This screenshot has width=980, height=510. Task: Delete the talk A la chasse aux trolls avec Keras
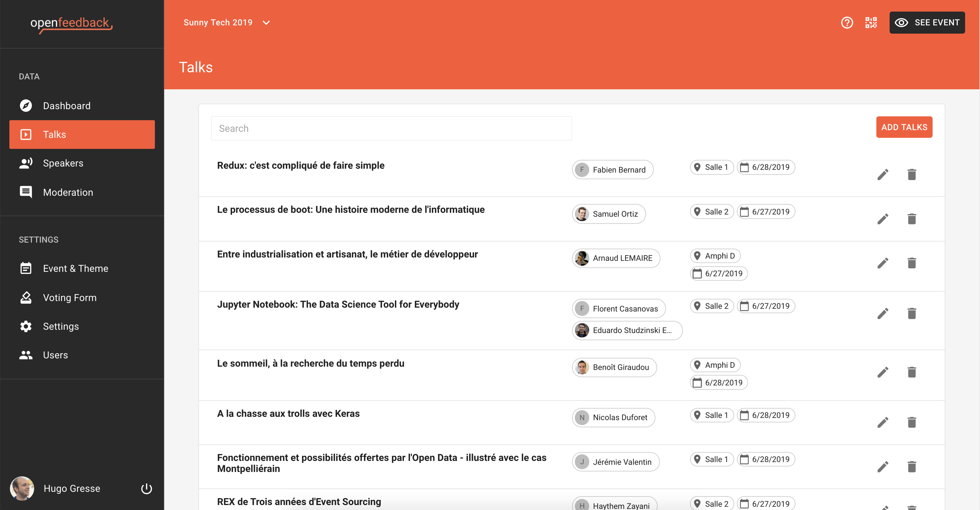(x=912, y=422)
